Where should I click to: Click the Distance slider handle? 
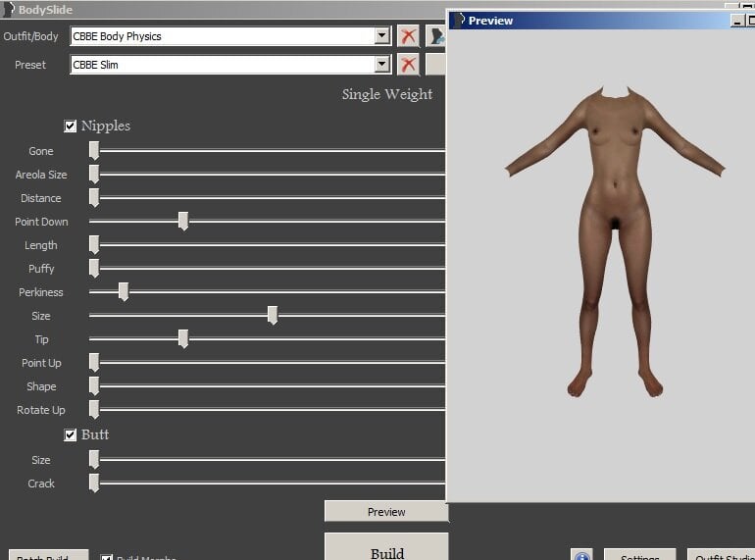94,198
